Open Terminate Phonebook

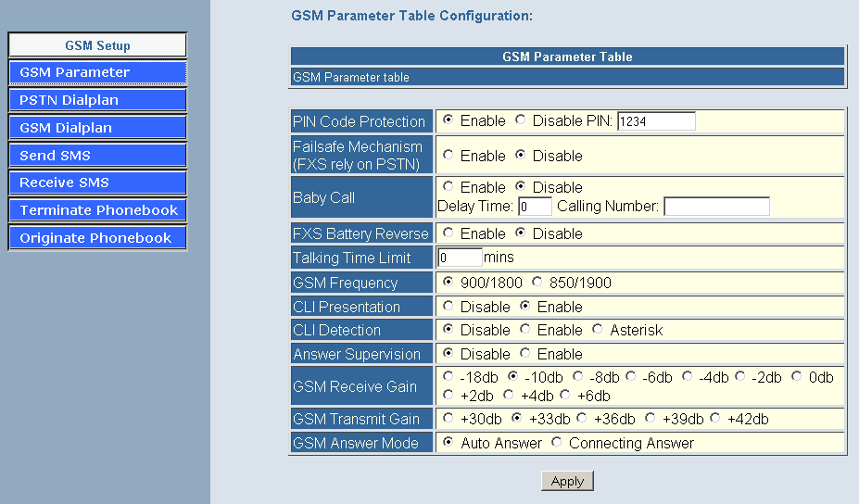coord(97,210)
